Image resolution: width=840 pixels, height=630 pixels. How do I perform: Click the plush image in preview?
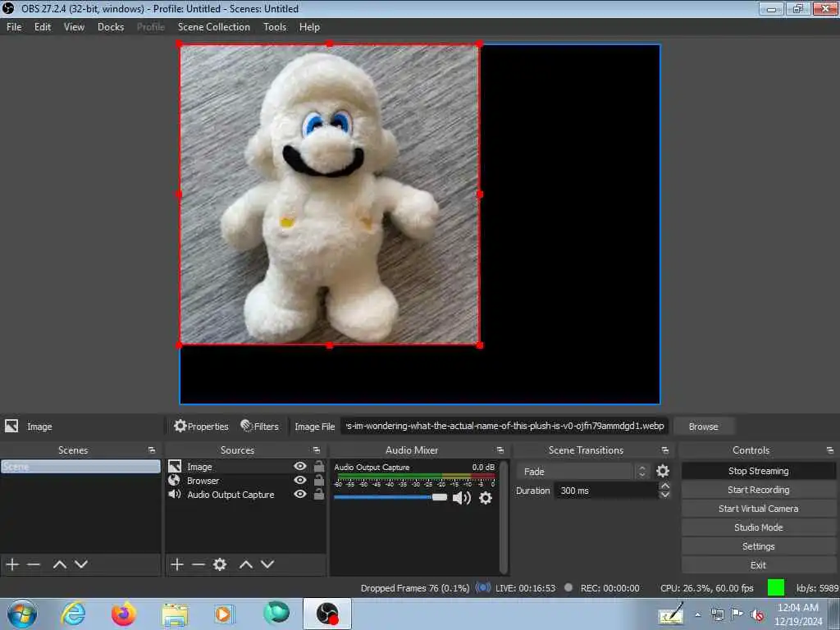point(329,194)
